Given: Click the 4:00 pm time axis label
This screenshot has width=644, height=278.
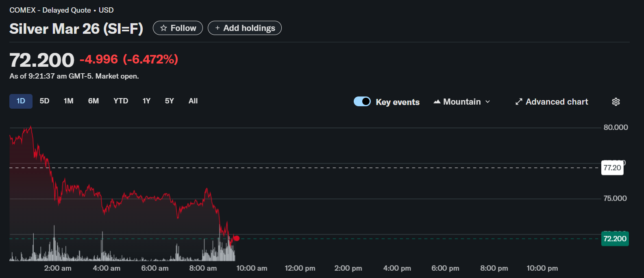Looking at the screenshot, I should 397,268.
